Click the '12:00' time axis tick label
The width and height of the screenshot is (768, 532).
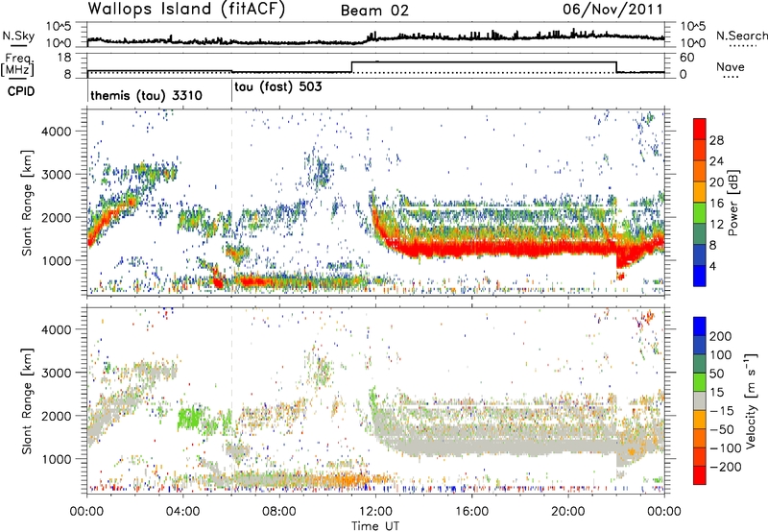375,512
